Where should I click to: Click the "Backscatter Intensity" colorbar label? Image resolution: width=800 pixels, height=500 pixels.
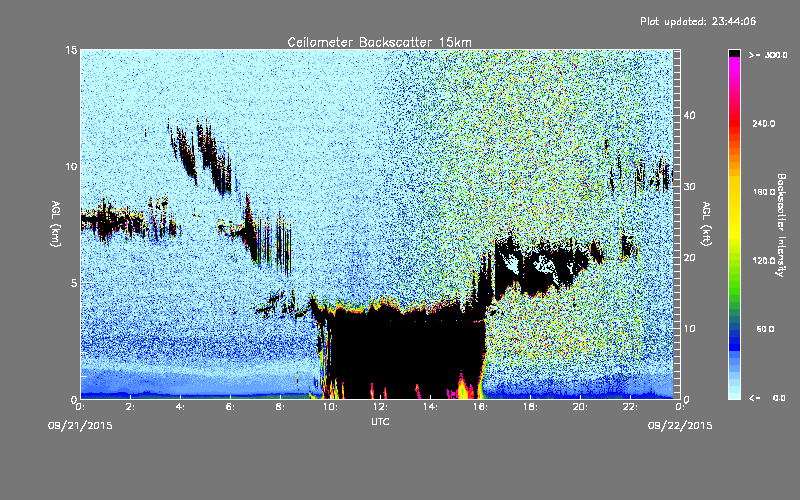point(781,225)
